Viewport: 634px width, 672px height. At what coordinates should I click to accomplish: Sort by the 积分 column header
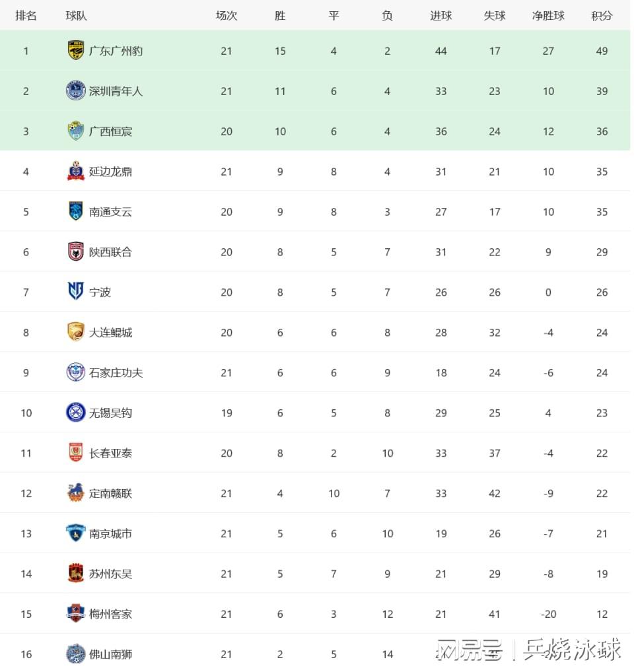point(602,16)
